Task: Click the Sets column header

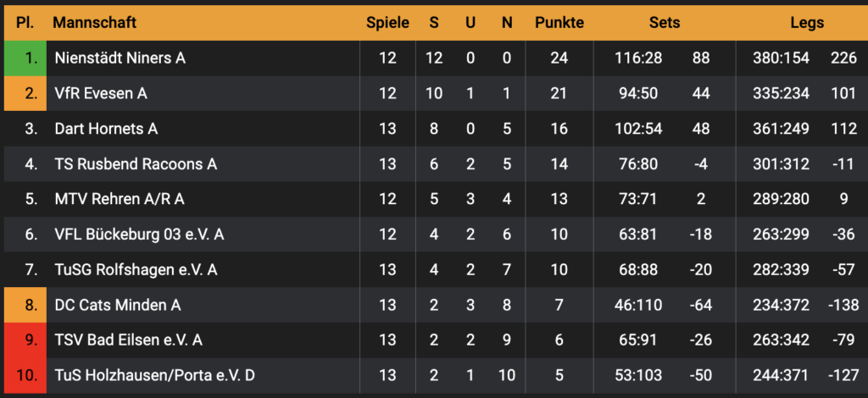Action: point(664,23)
